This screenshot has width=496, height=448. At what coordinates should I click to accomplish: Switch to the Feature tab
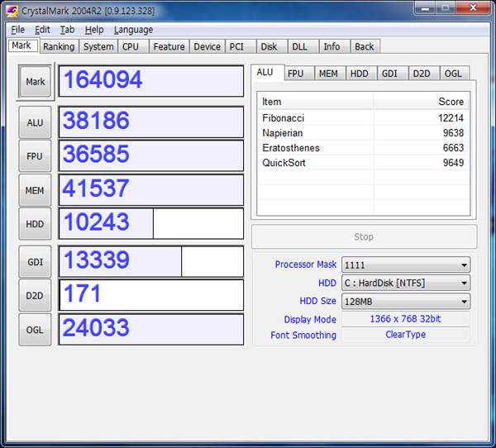pyautogui.click(x=169, y=46)
